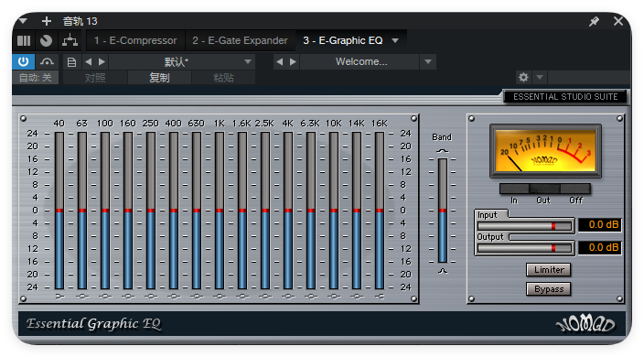Open the gear settings icon

pos(523,77)
